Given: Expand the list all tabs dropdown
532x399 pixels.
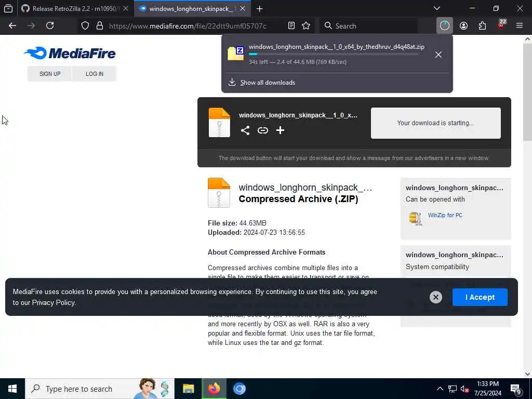Looking at the screenshot, I should 437,8.
